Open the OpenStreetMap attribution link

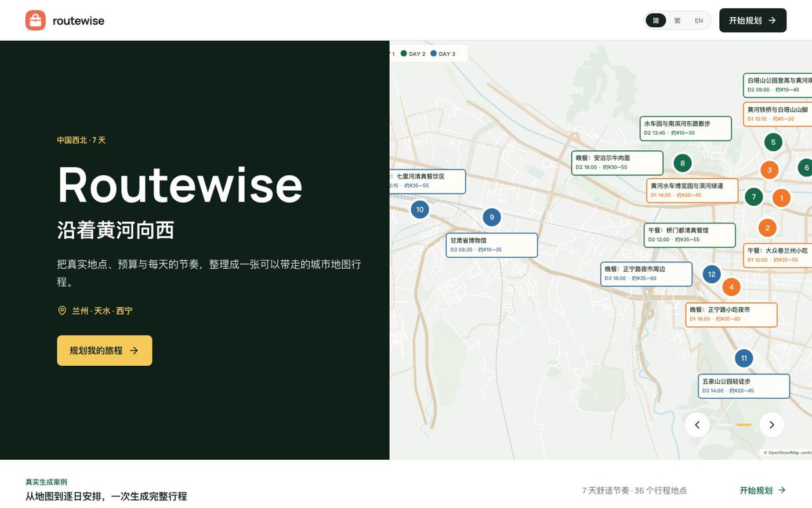[787, 453]
